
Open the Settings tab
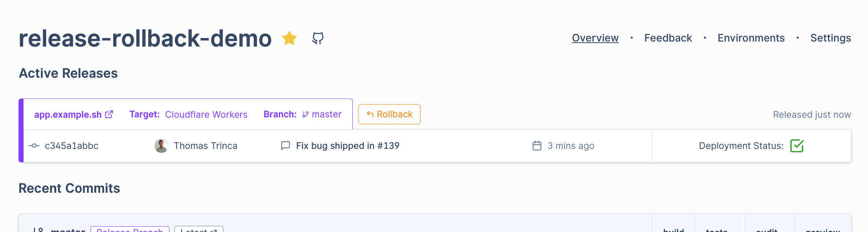pyautogui.click(x=830, y=38)
